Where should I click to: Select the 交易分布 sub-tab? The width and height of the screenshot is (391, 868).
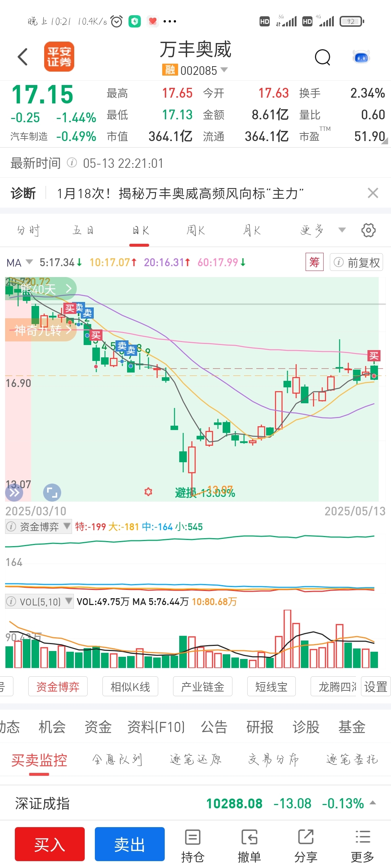[274, 760]
